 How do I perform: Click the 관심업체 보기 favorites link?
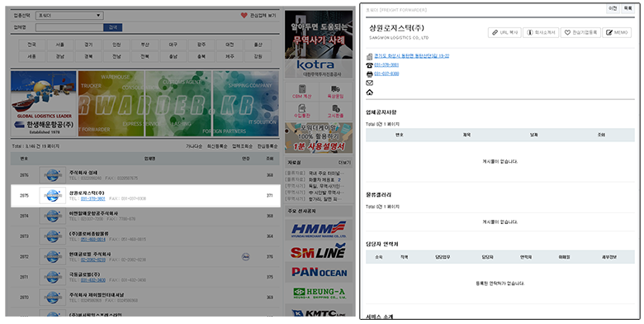263,16
